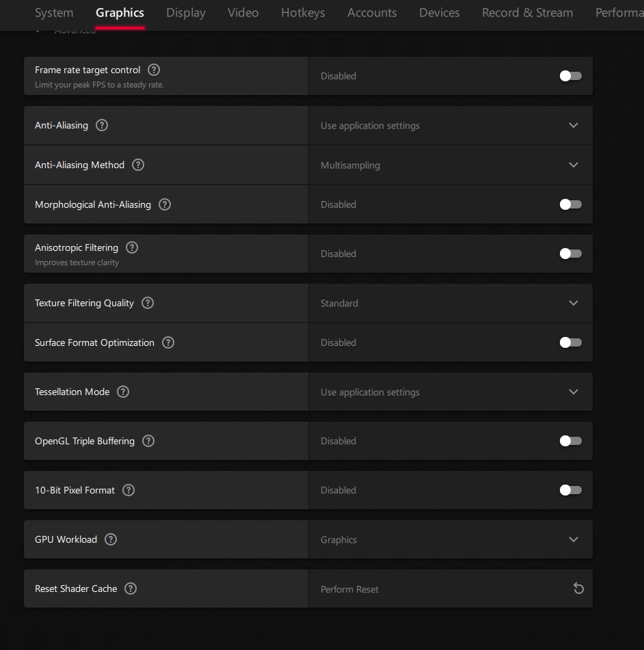This screenshot has height=650, width=644.
Task: Click help icon next to 10-Bit Pixel Format
Action: 129,490
